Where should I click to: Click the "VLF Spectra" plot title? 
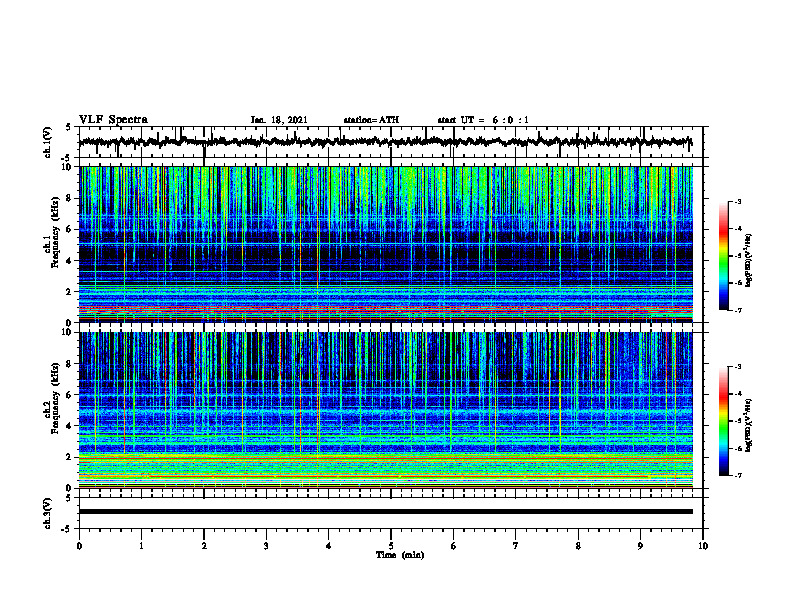click(113, 120)
